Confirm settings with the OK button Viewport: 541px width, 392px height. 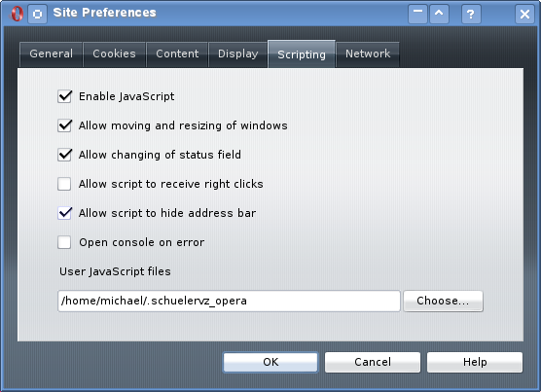tap(270, 362)
